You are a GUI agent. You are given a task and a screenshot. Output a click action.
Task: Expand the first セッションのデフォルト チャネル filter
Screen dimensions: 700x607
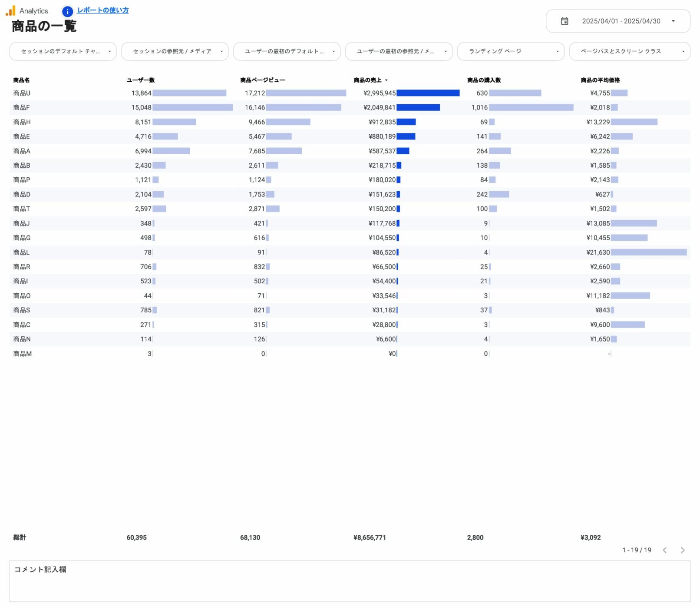click(x=63, y=51)
